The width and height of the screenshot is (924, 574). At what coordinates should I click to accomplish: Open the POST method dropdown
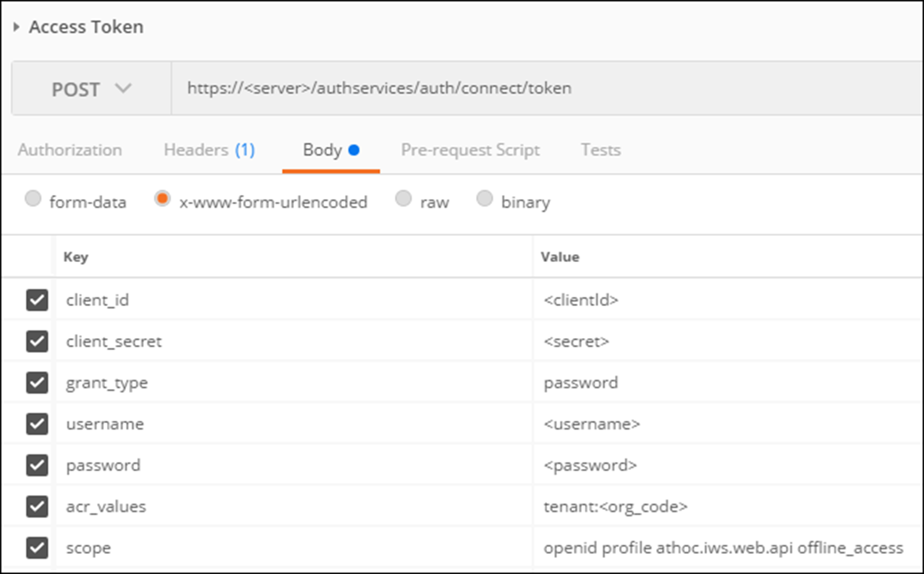coord(91,89)
